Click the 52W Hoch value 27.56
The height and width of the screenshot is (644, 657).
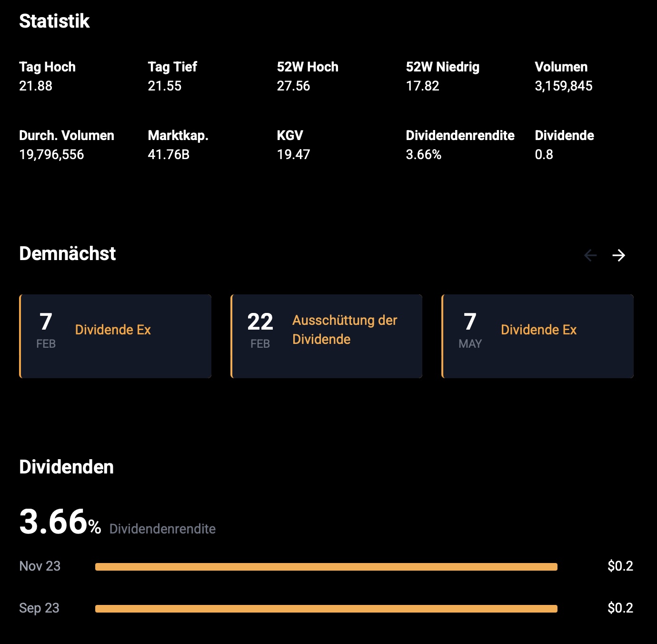(x=293, y=86)
